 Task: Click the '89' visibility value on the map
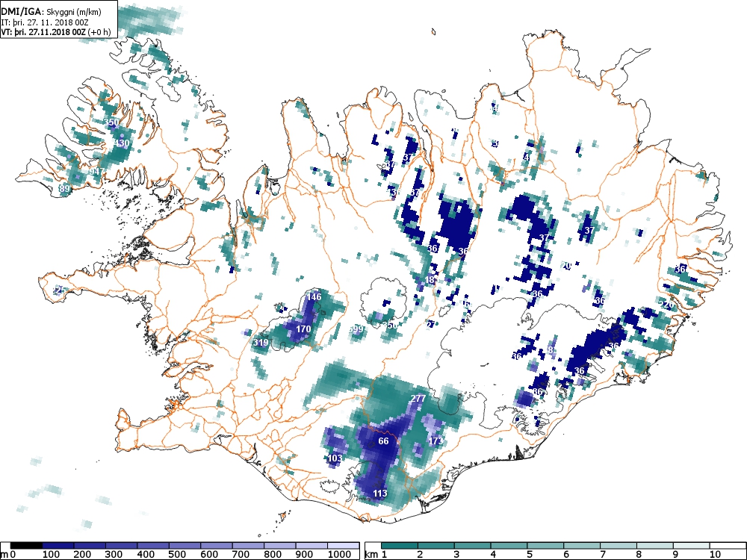[x=64, y=189]
